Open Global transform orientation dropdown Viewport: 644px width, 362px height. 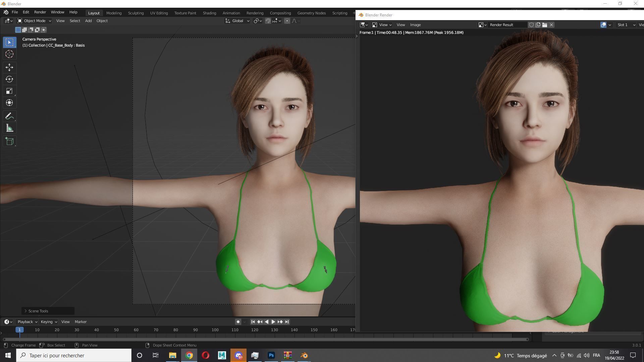(237, 21)
